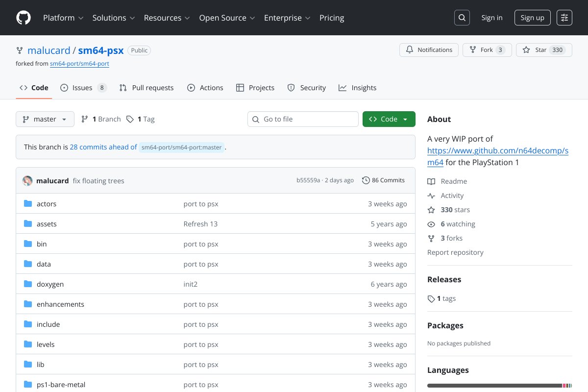Open the GitHub home logo
The image size is (588, 392).
(24, 18)
